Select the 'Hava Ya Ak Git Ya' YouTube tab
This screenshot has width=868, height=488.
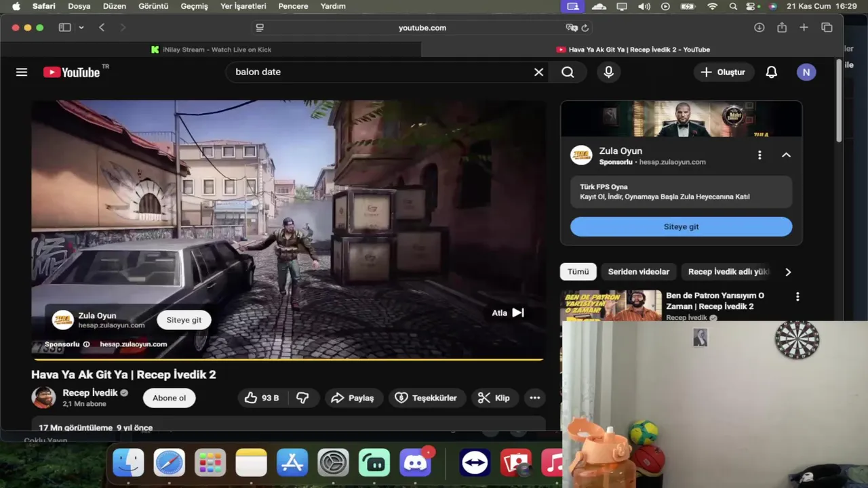633,49
